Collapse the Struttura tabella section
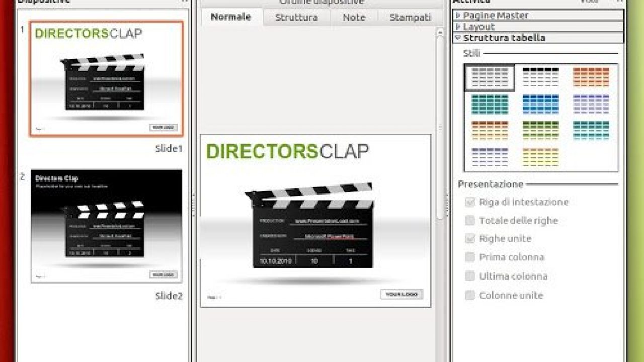Image resolution: width=644 pixels, height=362 pixels. click(x=458, y=38)
